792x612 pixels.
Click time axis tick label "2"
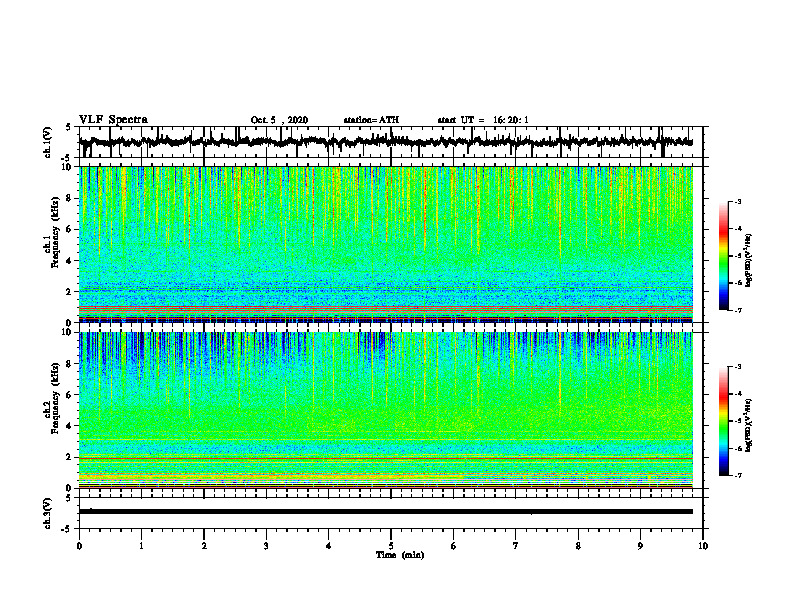pyautogui.click(x=204, y=546)
